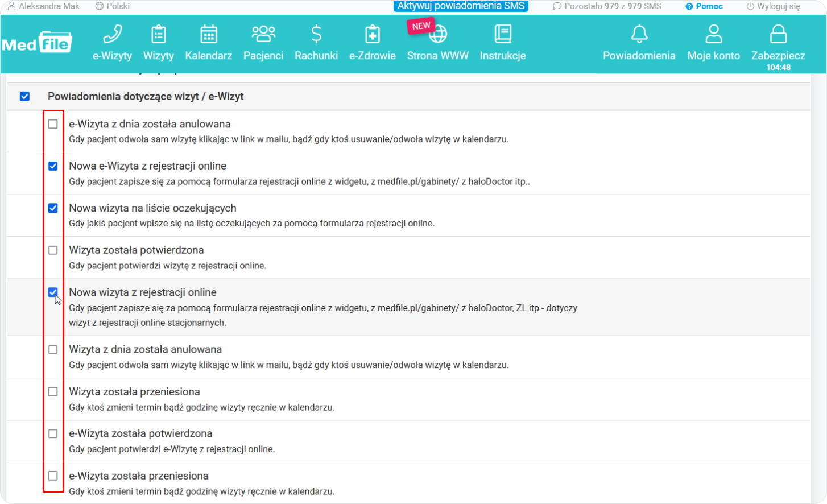Click the Pomoc question mark icon
The image size is (827, 504).
689,6
